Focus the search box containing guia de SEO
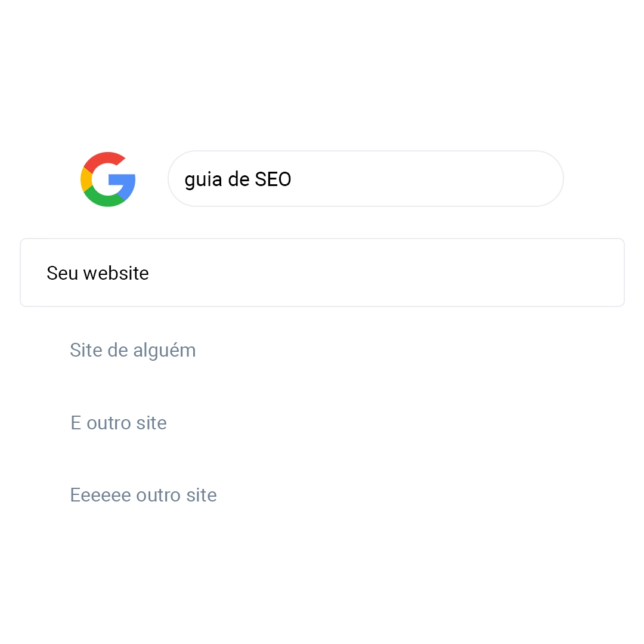Image resolution: width=644 pixels, height=644 pixels. click(x=366, y=179)
